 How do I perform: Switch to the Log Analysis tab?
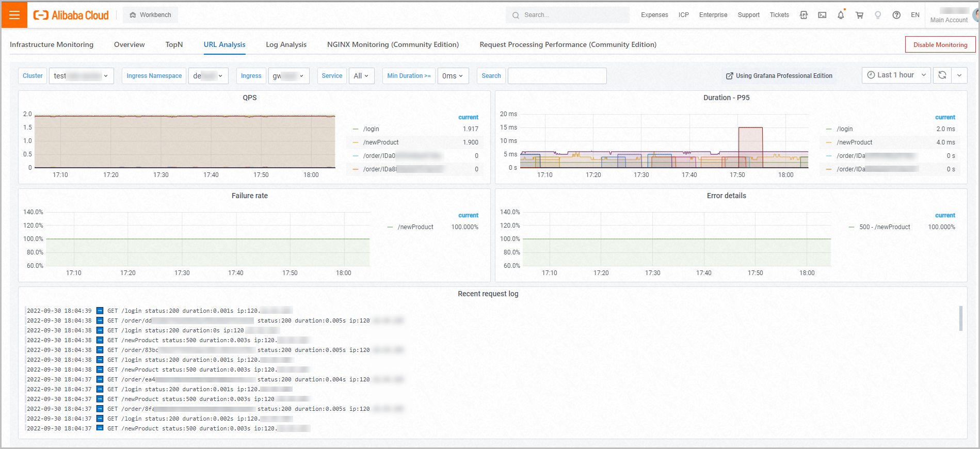[x=286, y=44]
